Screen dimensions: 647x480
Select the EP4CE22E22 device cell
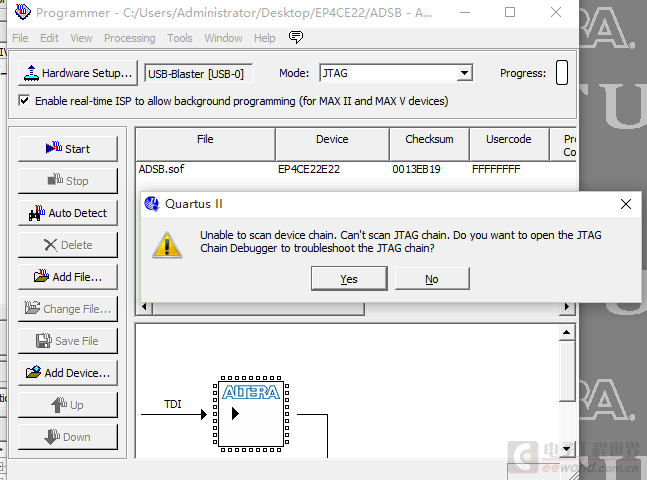pyautogui.click(x=309, y=169)
